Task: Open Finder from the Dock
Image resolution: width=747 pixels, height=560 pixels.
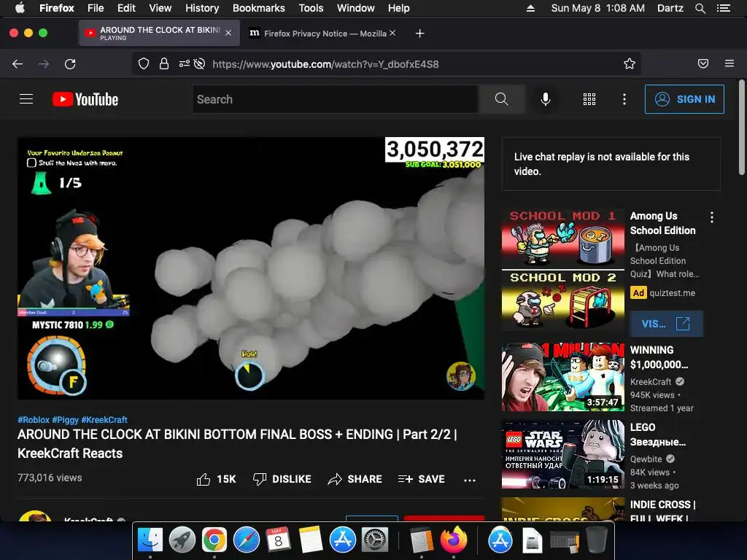Action: (x=150, y=540)
